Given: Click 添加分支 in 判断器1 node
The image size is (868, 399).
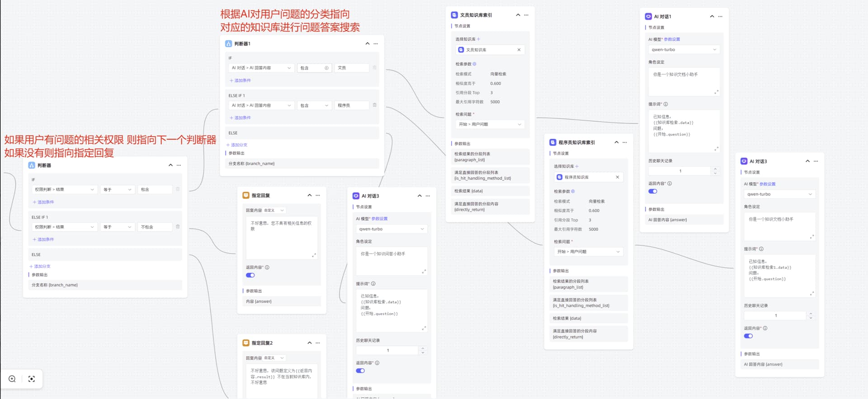Looking at the screenshot, I should pos(237,145).
